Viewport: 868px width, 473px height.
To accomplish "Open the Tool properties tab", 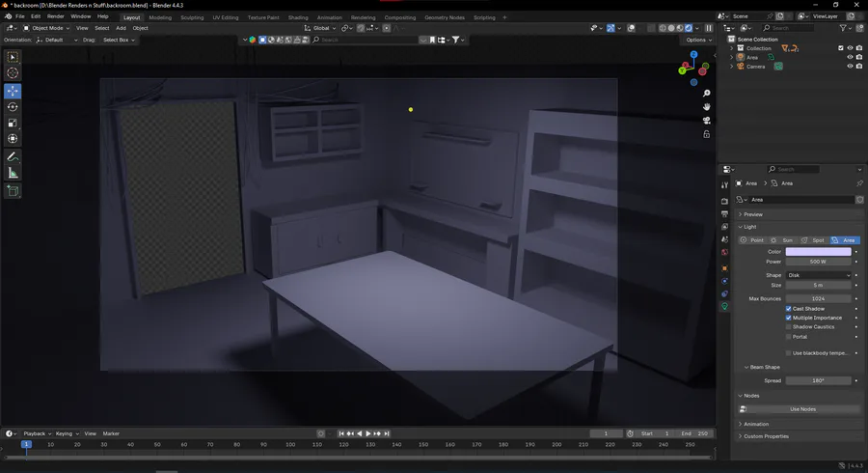I will coord(724,185).
